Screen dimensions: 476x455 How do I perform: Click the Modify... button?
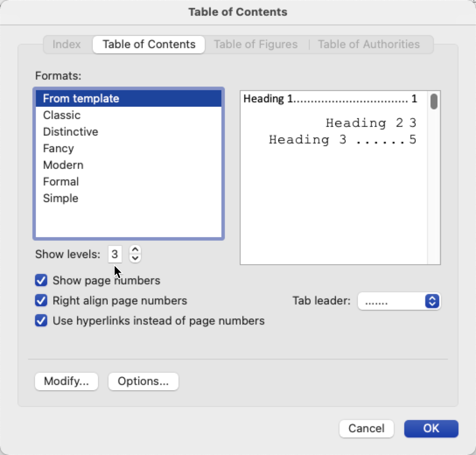[66, 381]
